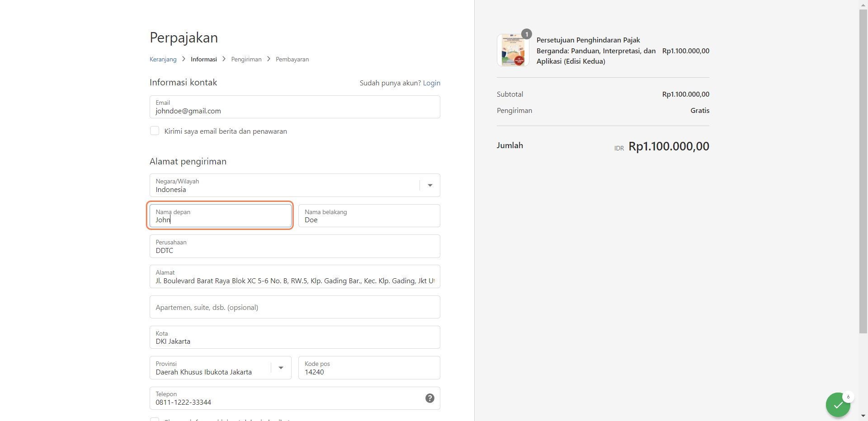Click the Login link
This screenshot has height=421, width=868.
[x=432, y=83]
